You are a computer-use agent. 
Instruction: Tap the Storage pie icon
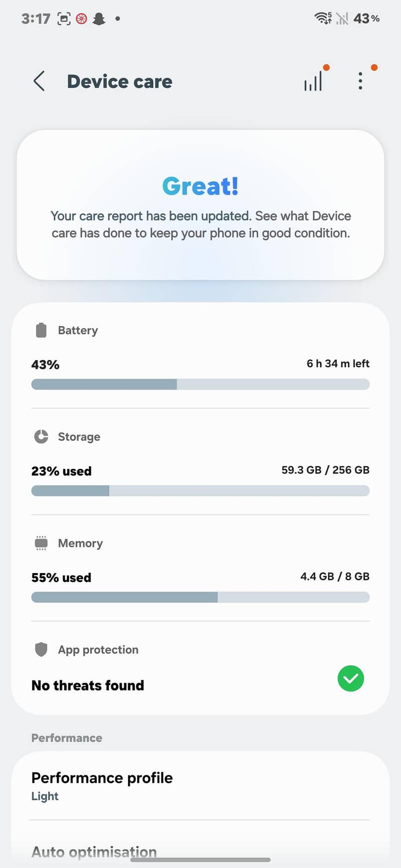coord(41,437)
